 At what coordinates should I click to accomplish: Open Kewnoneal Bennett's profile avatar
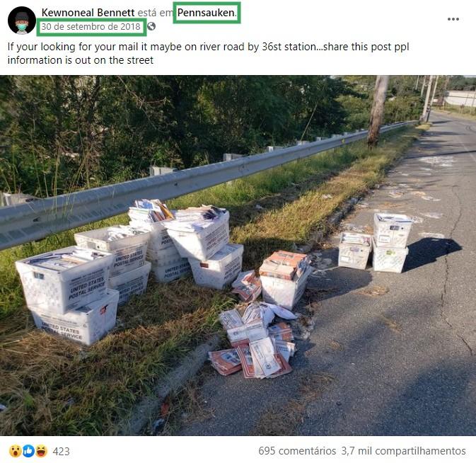[21, 21]
